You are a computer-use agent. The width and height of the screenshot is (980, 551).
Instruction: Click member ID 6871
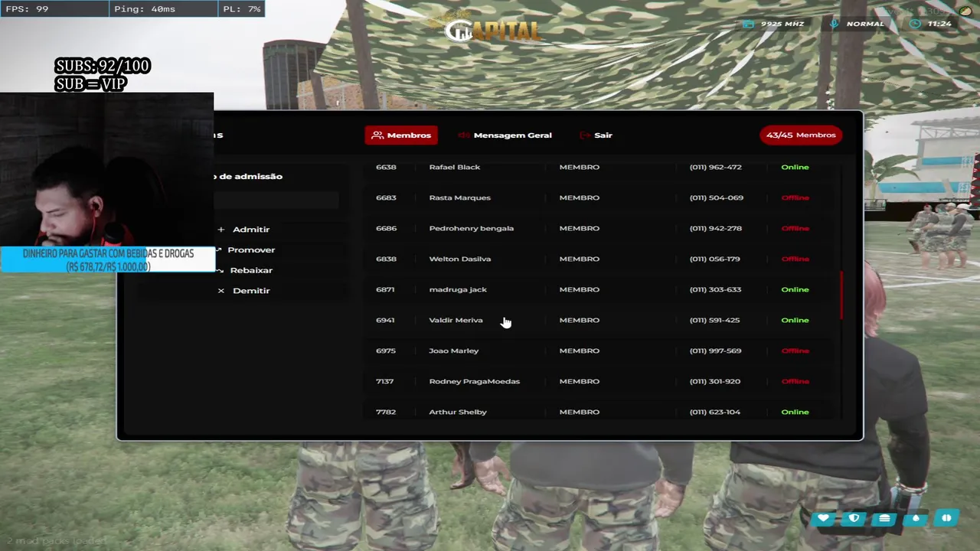point(385,289)
